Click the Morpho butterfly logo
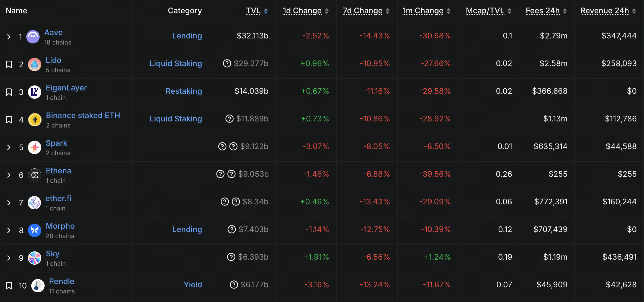Viewport: 644px width, 302px height. pos(35,230)
